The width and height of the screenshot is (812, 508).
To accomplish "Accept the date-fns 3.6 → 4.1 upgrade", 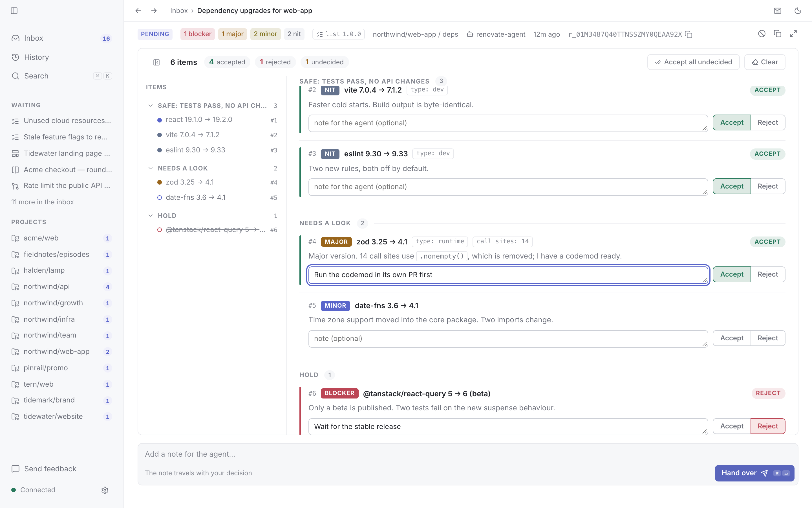I will pos(731,338).
